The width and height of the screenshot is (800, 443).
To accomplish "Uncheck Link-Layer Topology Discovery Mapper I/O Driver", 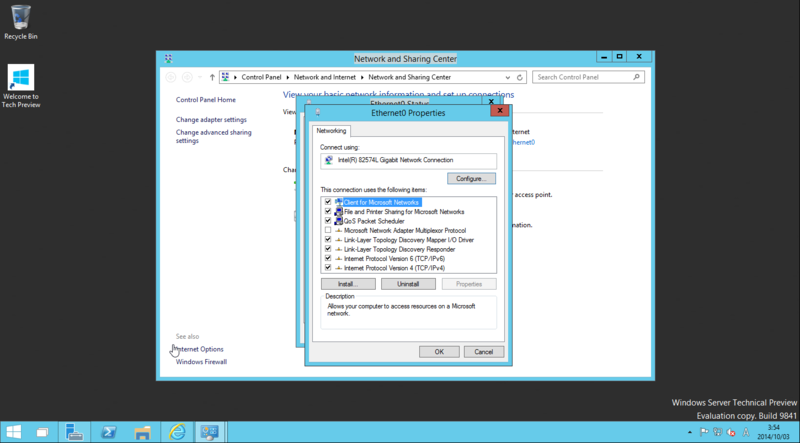I will point(328,239).
